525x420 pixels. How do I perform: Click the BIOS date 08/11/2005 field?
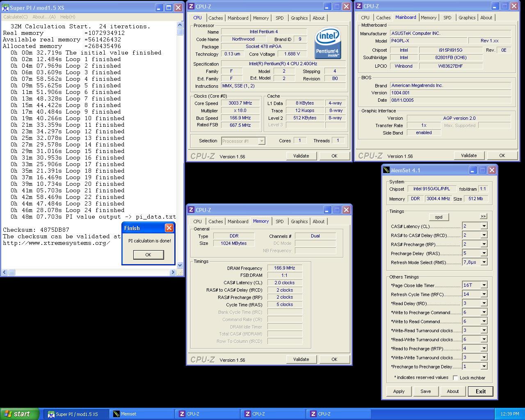(450, 100)
